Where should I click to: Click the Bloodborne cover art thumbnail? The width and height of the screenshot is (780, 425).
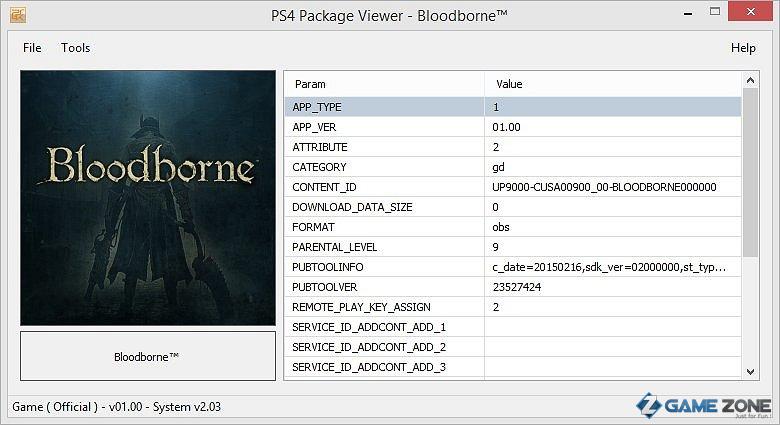148,198
